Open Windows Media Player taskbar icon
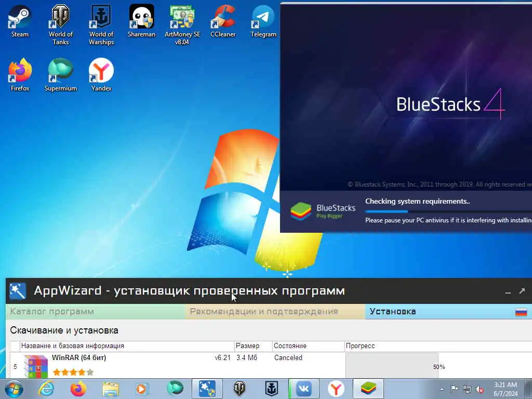This screenshot has height=399, width=532. pos(142,389)
